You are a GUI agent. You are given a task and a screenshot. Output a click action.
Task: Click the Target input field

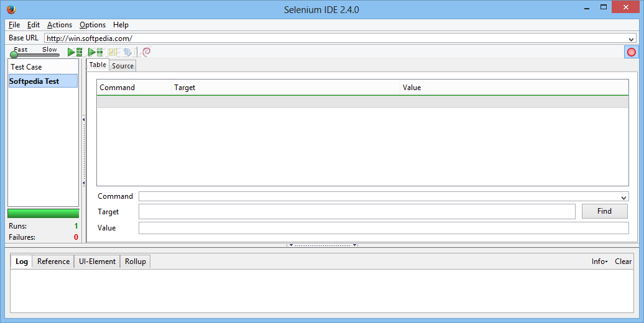tap(357, 211)
